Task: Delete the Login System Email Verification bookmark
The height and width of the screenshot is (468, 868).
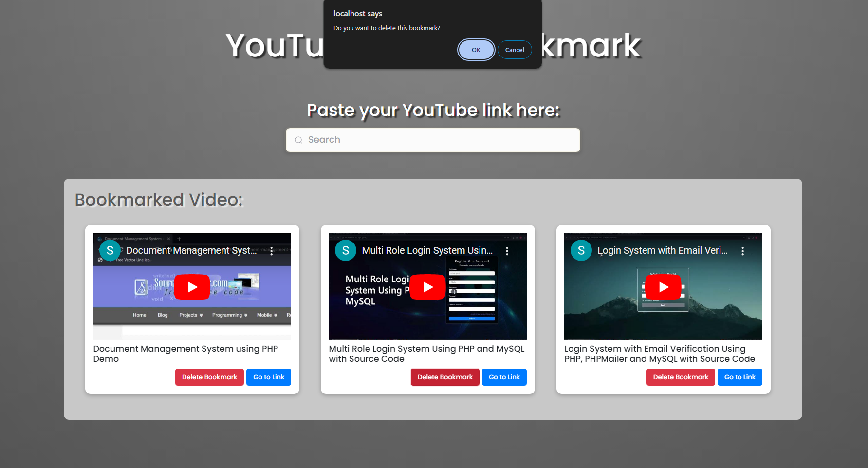Action: [681, 377]
